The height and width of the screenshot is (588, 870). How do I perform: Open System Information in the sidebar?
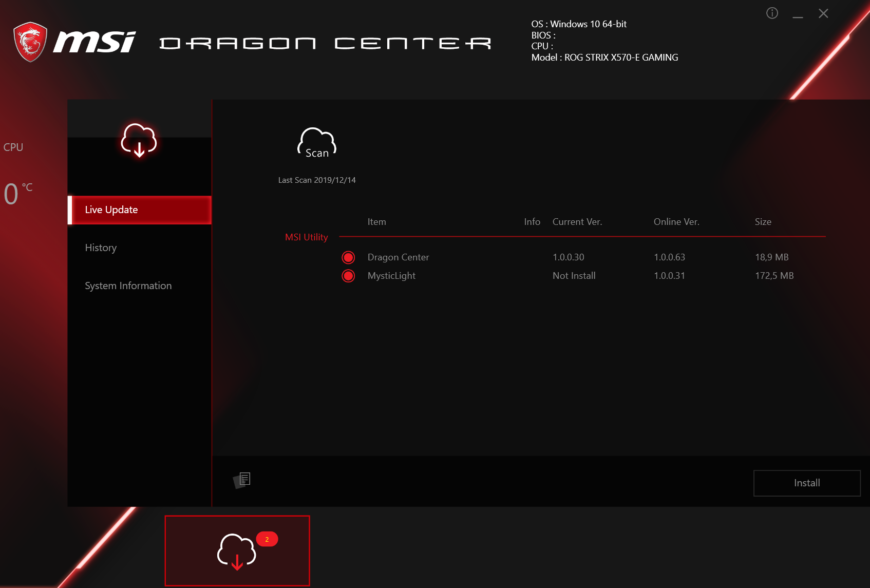pos(128,286)
